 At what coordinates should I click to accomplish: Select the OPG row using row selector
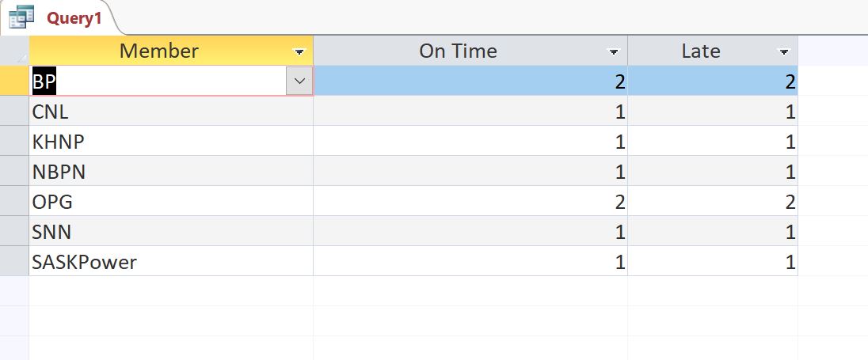(14, 202)
